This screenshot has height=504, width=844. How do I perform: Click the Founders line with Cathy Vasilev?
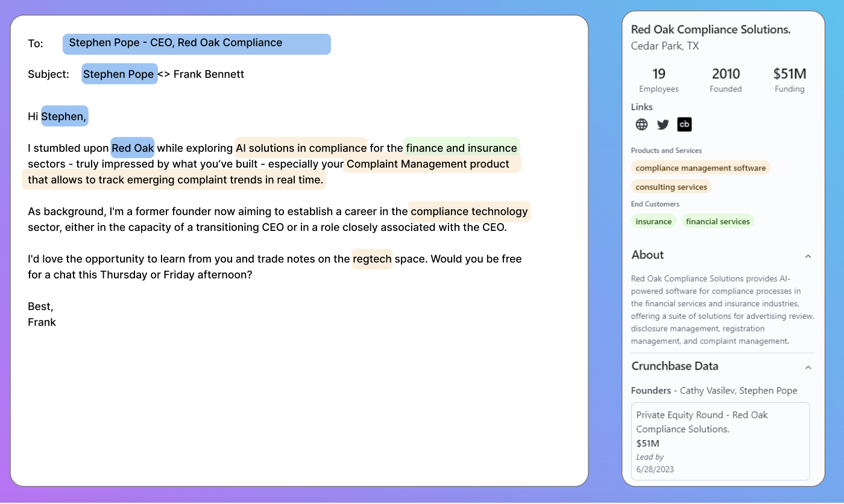714,391
